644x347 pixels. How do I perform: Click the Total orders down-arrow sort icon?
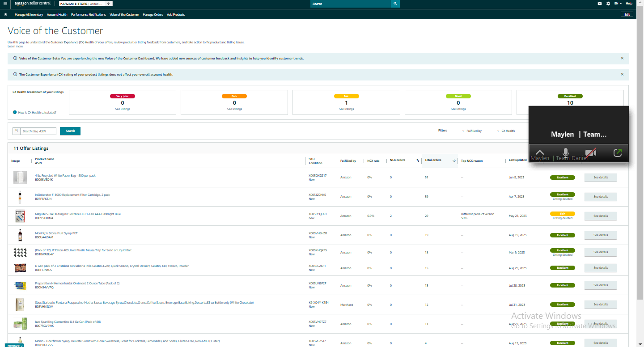pyautogui.click(x=454, y=160)
